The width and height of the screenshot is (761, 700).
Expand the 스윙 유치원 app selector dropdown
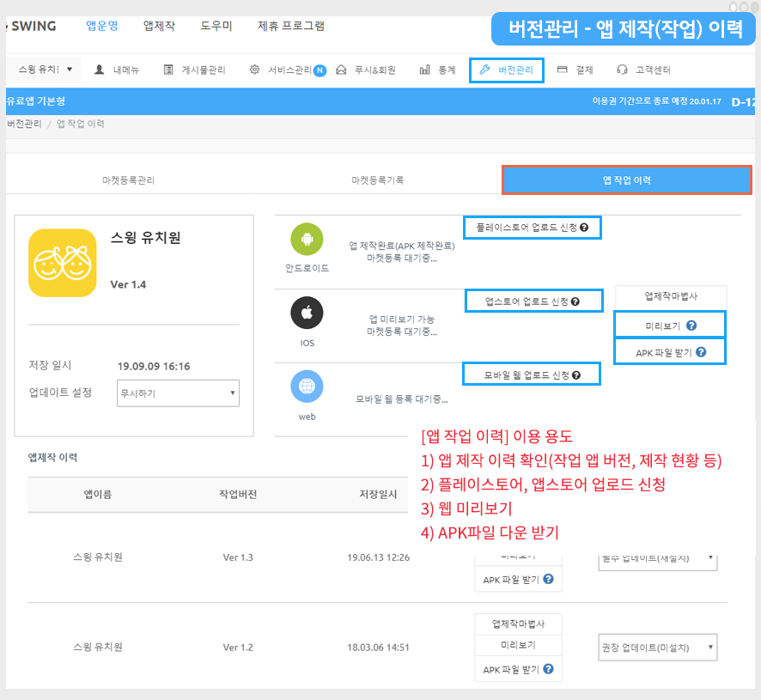[45, 70]
